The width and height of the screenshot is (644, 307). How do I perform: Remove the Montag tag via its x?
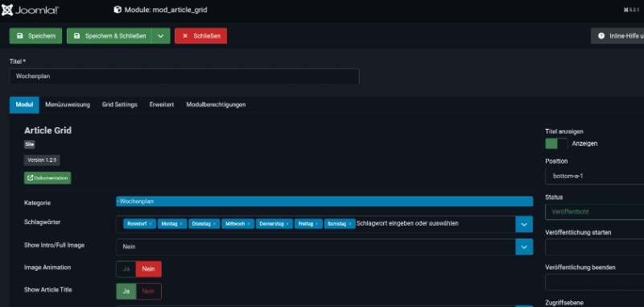(x=180, y=224)
